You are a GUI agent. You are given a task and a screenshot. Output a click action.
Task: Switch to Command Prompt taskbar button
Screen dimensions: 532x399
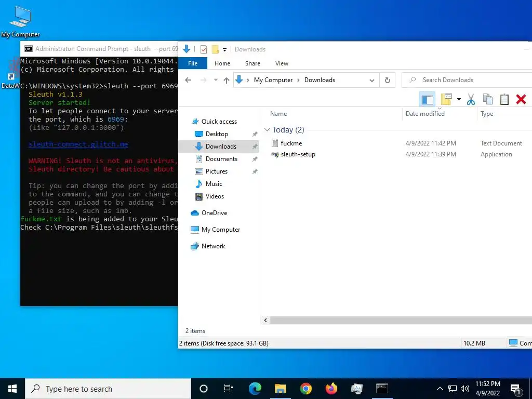pos(382,389)
